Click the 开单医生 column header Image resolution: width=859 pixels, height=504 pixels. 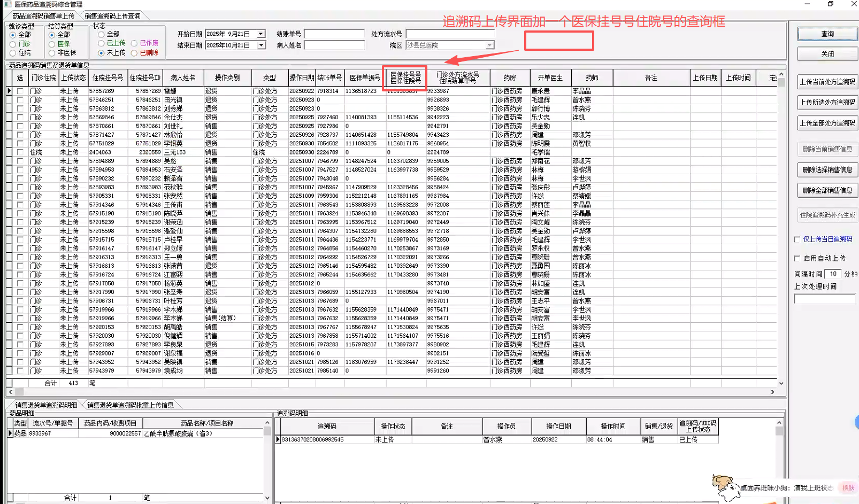550,78
